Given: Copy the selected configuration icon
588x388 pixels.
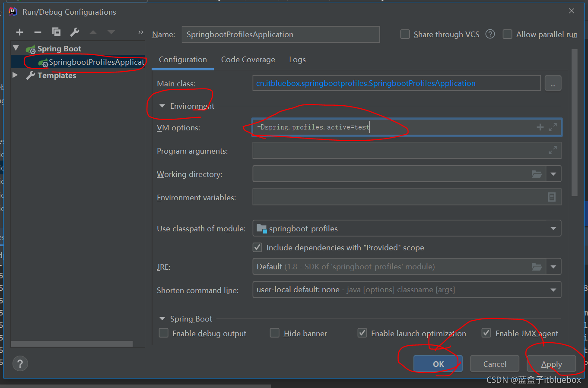Looking at the screenshot, I should [x=56, y=32].
